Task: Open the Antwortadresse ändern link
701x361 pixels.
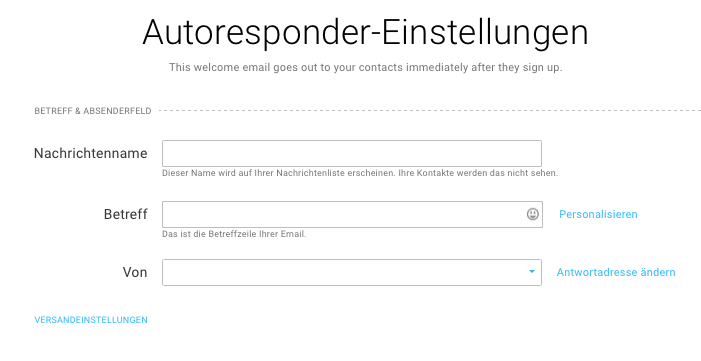Action: point(616,272)
